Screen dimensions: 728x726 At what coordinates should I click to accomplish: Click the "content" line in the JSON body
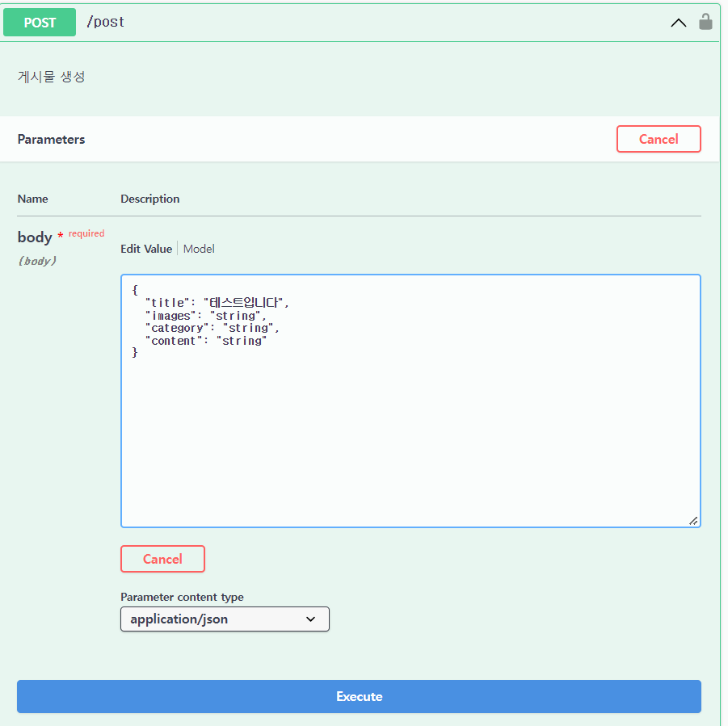(206, 341)
